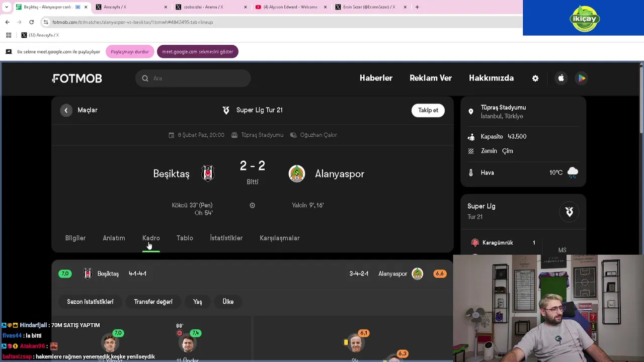Screen dimensions: 644x362
Task: Click the Beşiktaş crest in lineup header
Action: click(x=88, y=274)
